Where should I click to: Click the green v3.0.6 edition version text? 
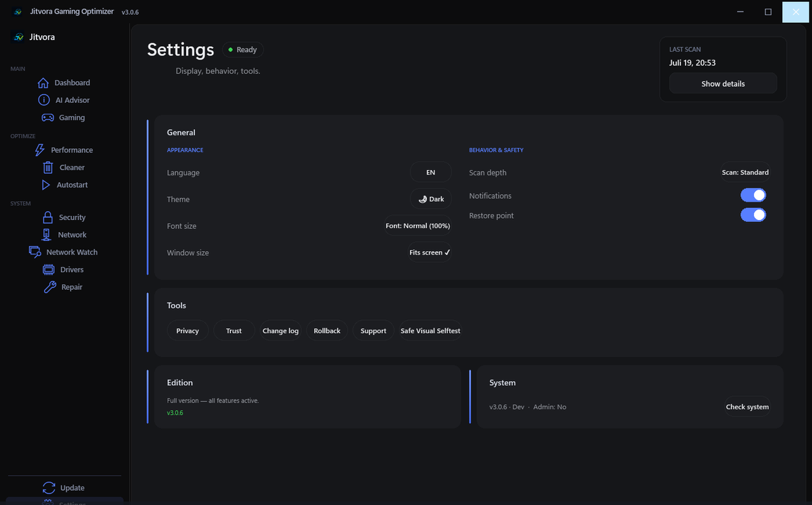(x=175, y=413)
